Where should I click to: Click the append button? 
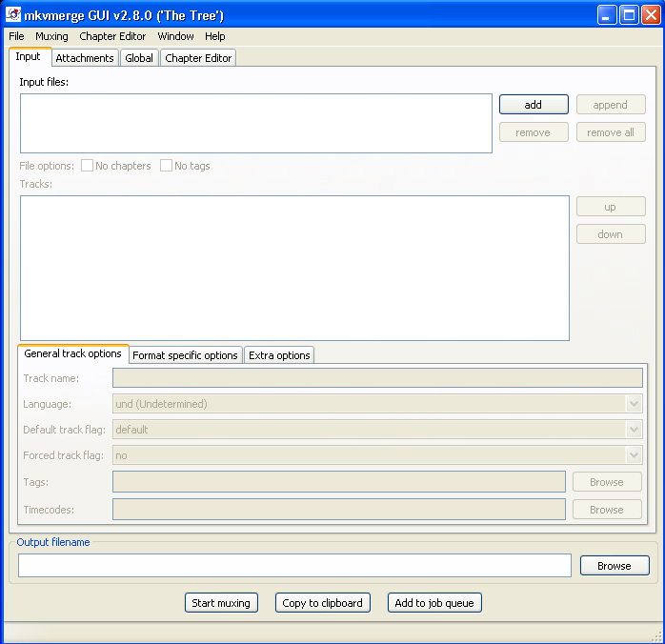point(611,105)
